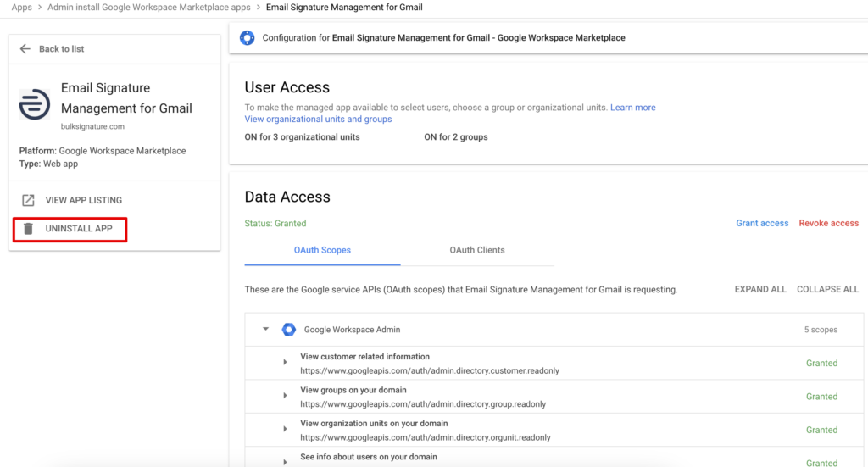The width and height of the screenshot is (868, 467).
Task: Click the Status: Granted label
Action: click(x=275, y=224)
